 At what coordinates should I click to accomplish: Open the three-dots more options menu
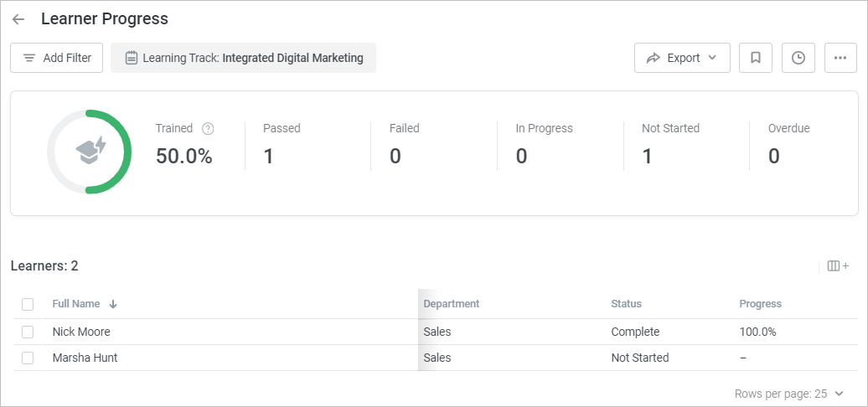(x=840, y=58)
